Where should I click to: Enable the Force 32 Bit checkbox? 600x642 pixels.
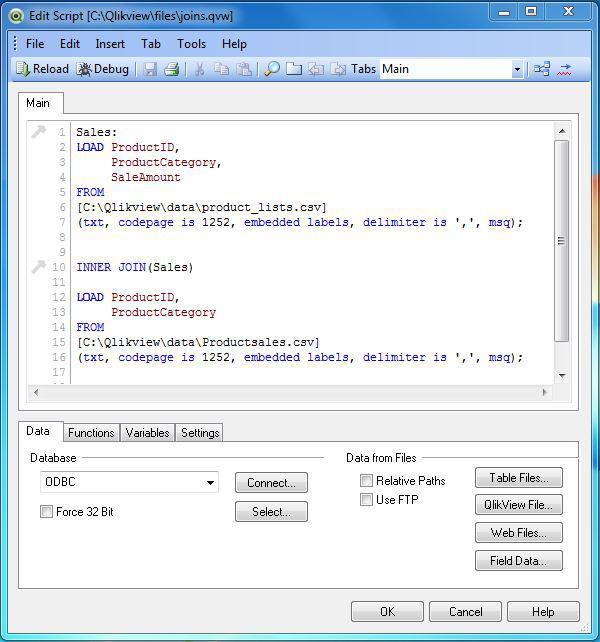tap(46, 511)
